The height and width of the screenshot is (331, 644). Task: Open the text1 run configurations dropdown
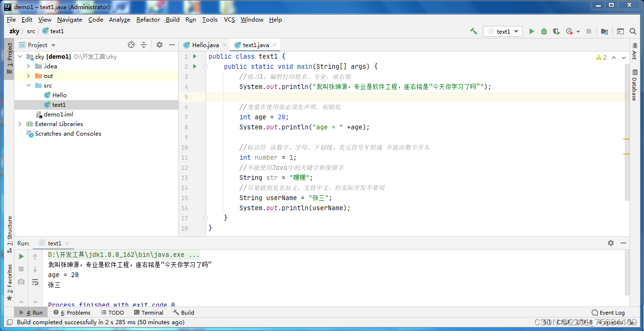503,31
